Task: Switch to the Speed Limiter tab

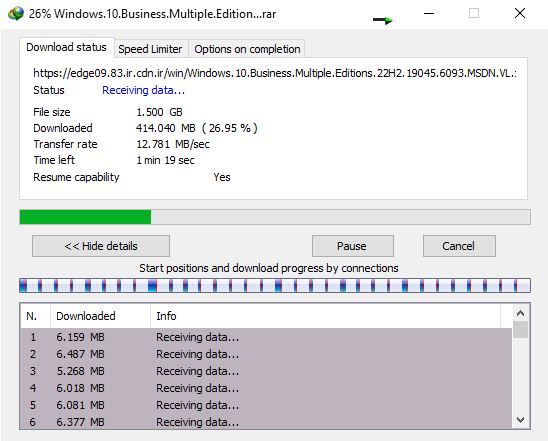Action: [150, 49]
